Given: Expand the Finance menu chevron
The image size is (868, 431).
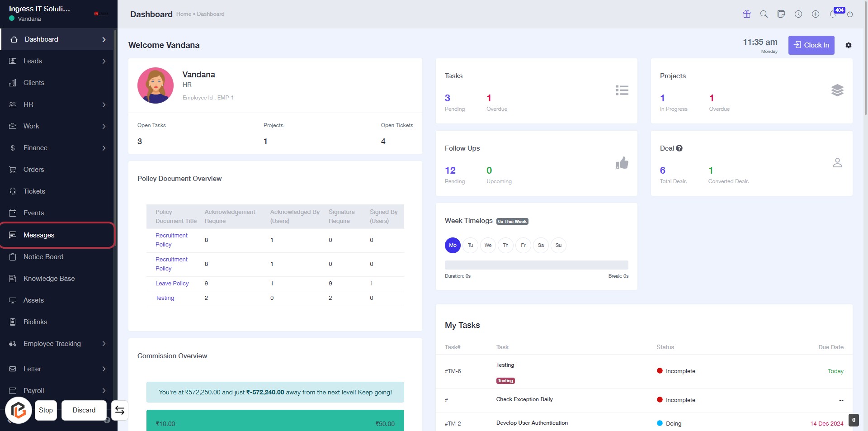Looking at the screenshot, I should click(104, 148).
